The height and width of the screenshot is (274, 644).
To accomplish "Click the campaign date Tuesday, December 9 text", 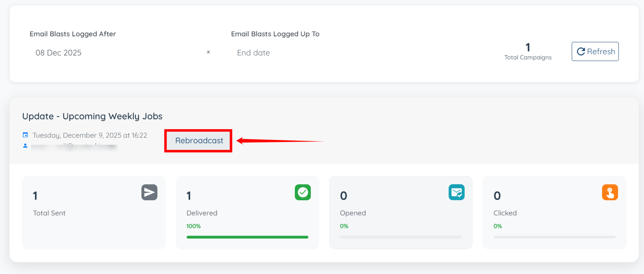I will [x=90, y=135].
